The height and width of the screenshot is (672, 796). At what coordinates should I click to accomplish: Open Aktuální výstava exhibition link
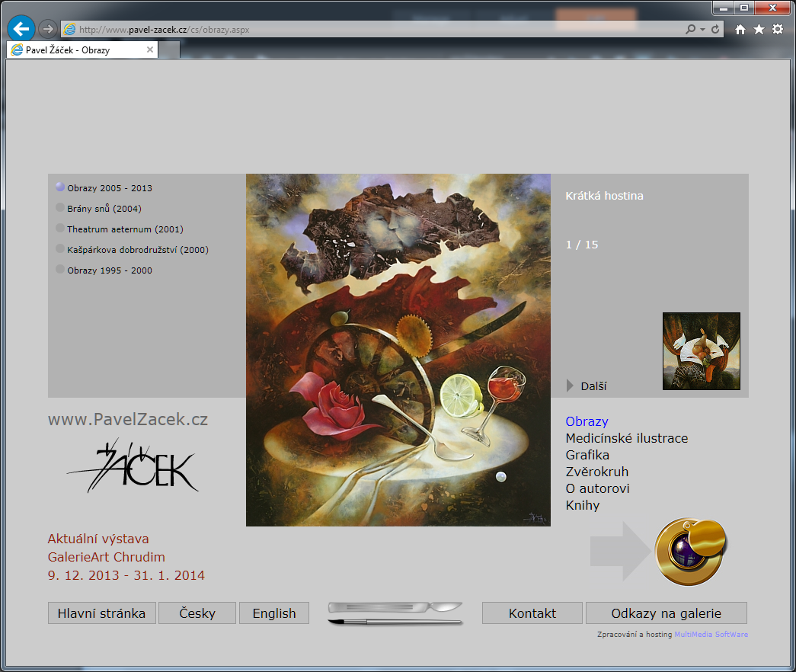(126, 557)
